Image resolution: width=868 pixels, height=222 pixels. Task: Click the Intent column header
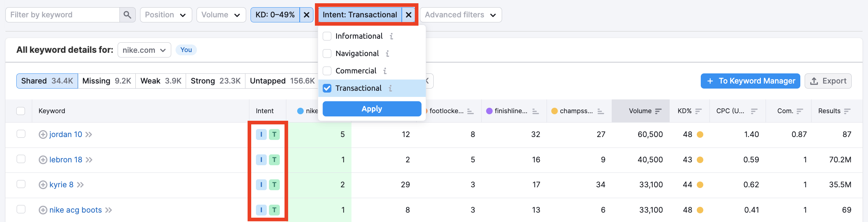tap(265, 111)
